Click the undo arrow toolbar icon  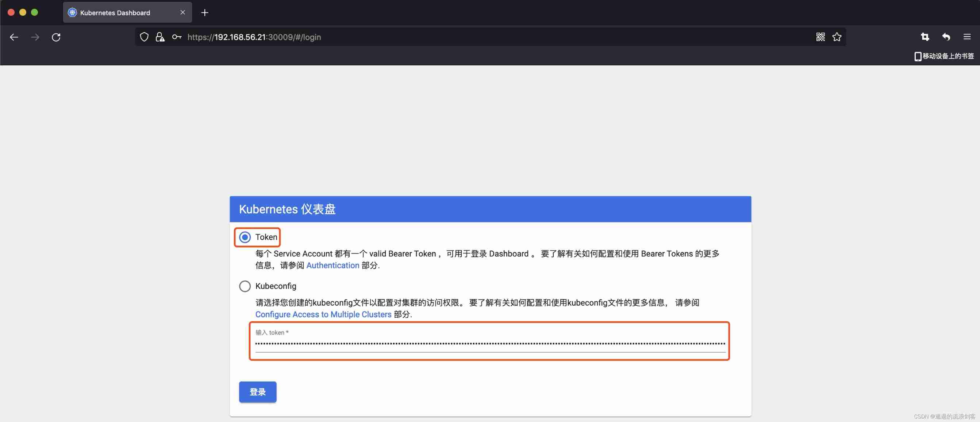(946, 37)
